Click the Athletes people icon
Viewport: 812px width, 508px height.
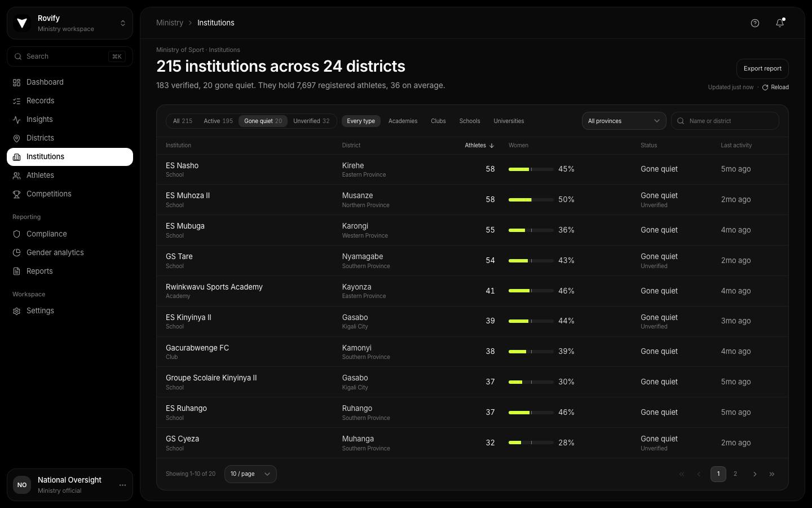point(17,176)
